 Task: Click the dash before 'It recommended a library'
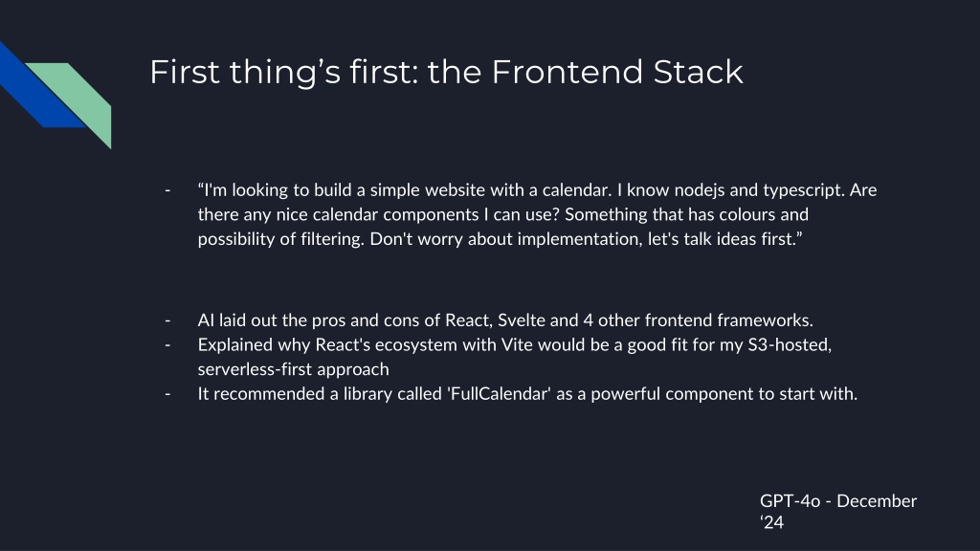[x=167, y=394]
